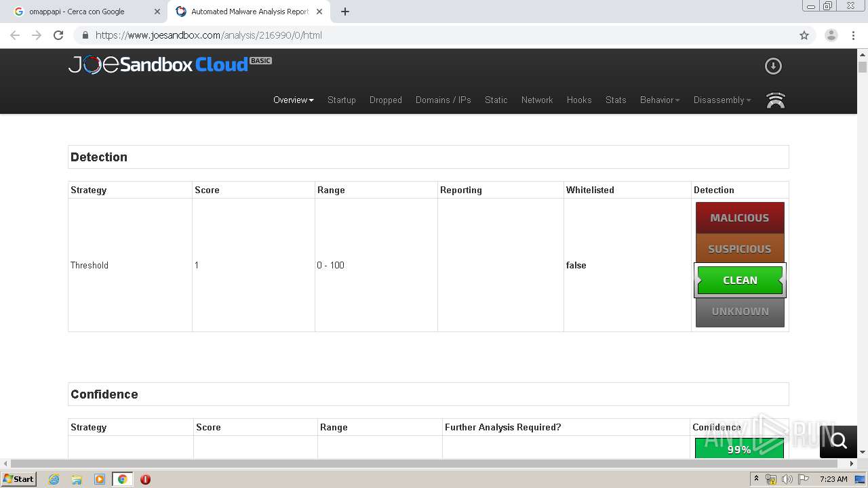Close the Automated Malware Analysis Report tab
This screenshot has width=868, height=488.
tap(319, 12)
